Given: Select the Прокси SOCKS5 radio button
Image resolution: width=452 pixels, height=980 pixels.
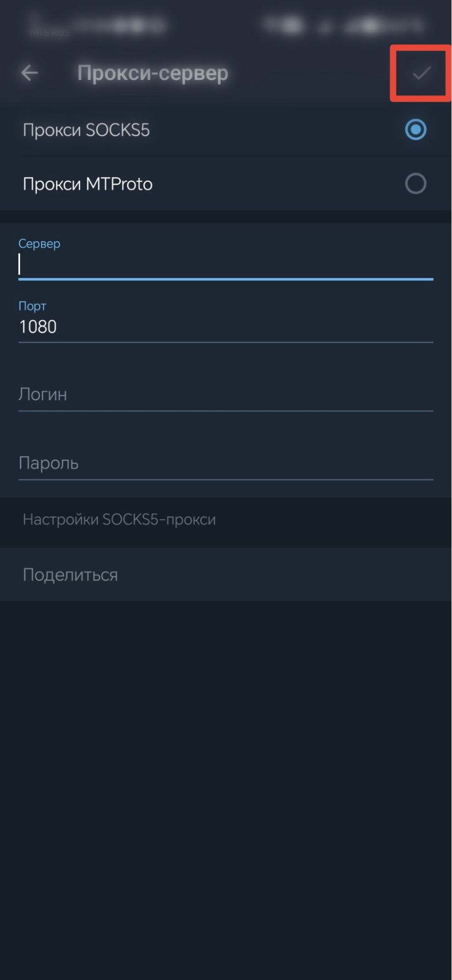Looking at the screenshot, I should [415, 130].
